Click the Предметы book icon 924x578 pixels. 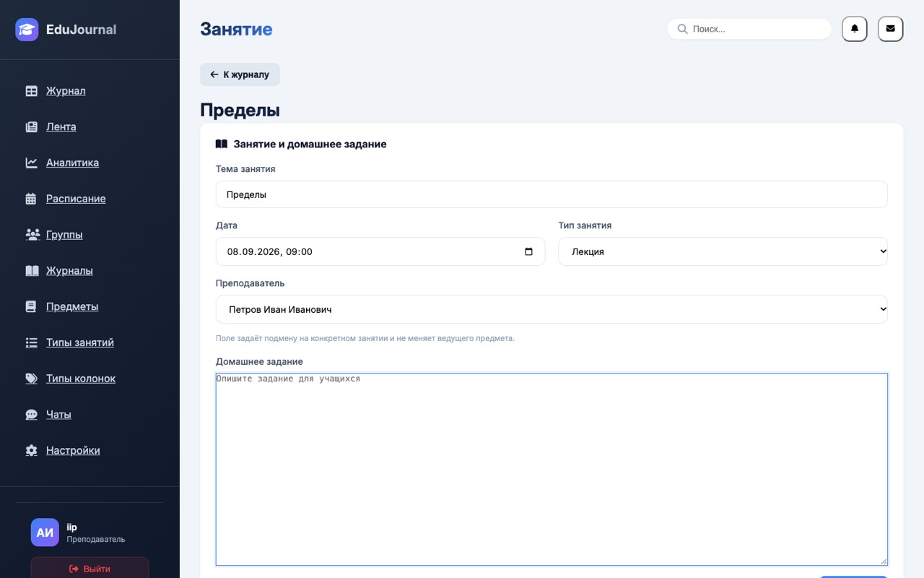pos(31,307)
